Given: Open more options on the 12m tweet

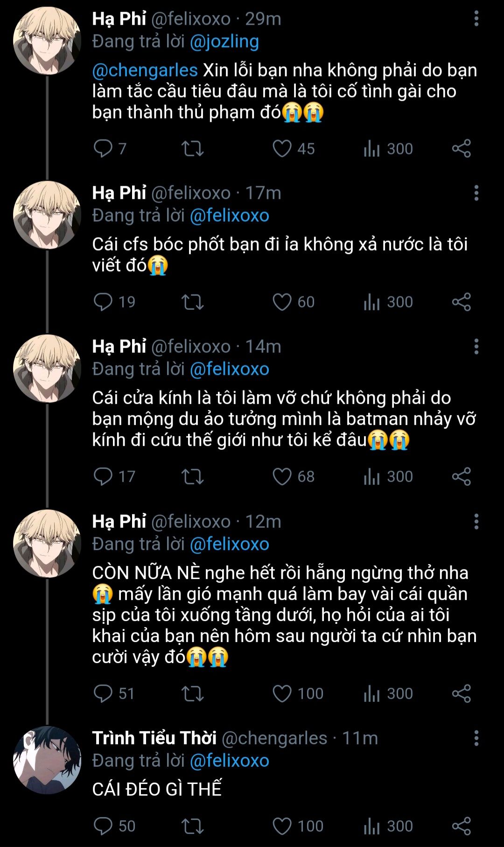Looking at the screenshot, I should click(476, 521).
